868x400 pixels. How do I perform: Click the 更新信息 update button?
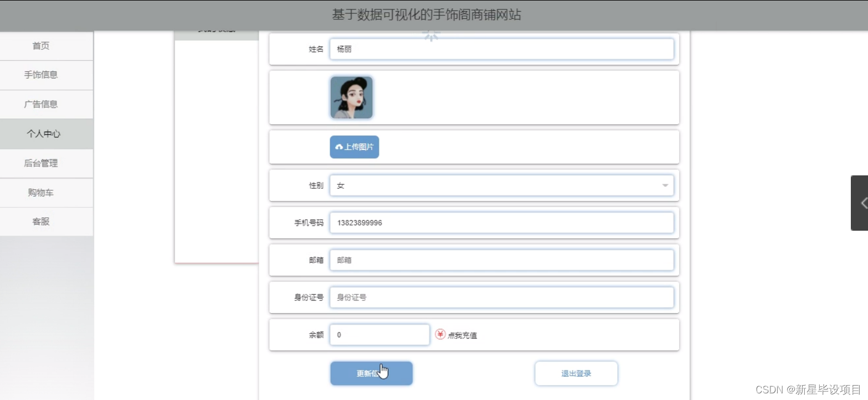click(371, 373)
